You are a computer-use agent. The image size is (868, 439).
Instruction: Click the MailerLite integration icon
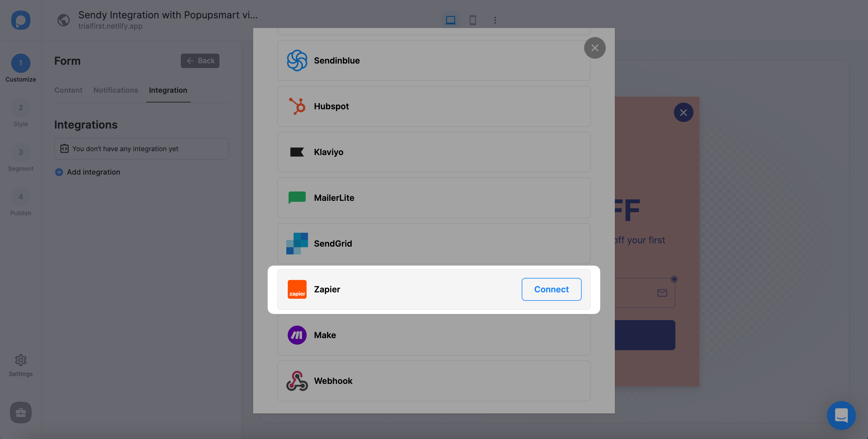click(x=297, y=198)
